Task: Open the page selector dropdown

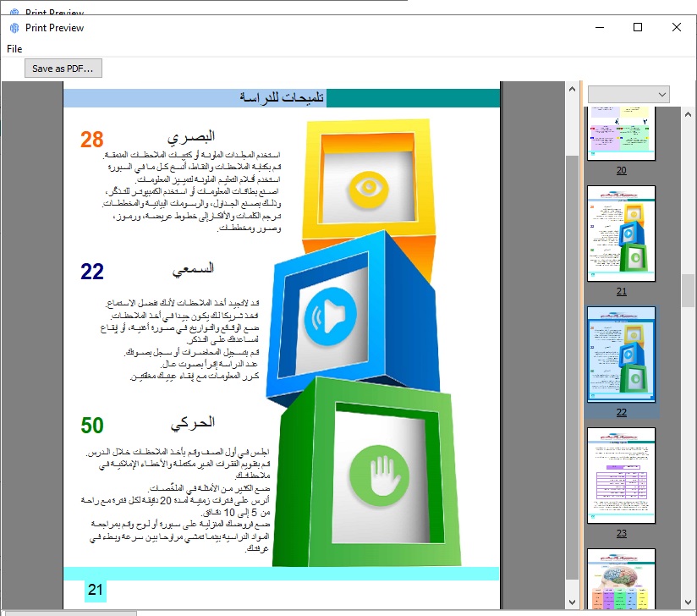Action: click(x=628, y=94)
